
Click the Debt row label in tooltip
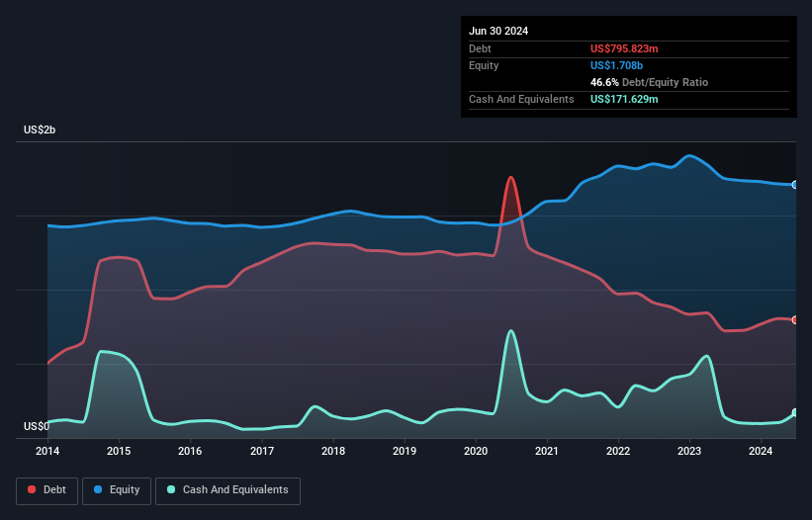480,48
